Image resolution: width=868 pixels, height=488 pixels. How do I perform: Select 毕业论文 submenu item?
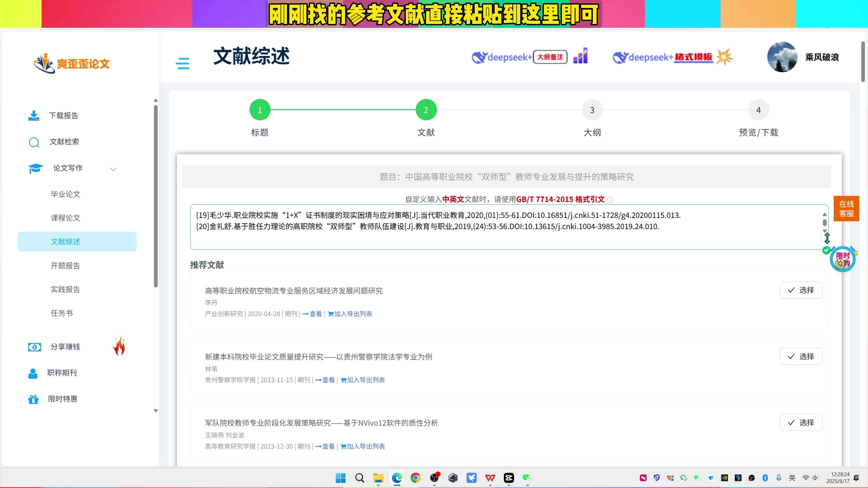(x=65, y=194)
